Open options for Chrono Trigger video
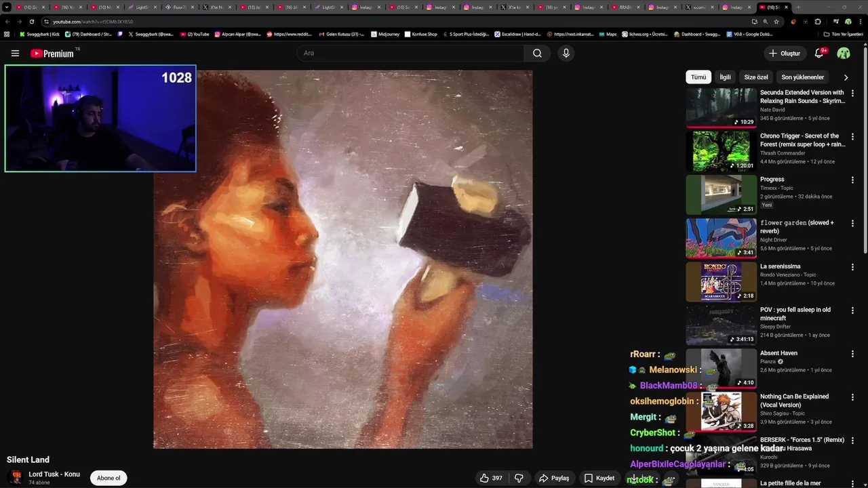 point(852,136)
